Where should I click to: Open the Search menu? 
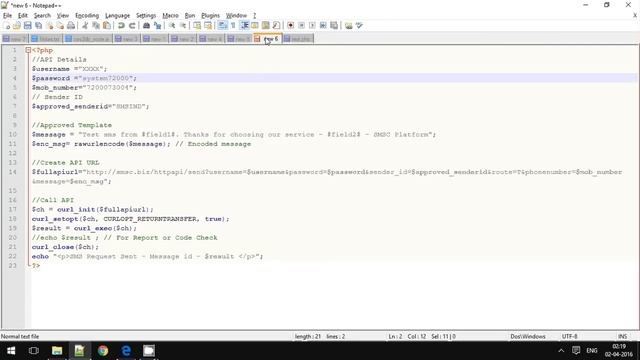[x=42, y=16]
